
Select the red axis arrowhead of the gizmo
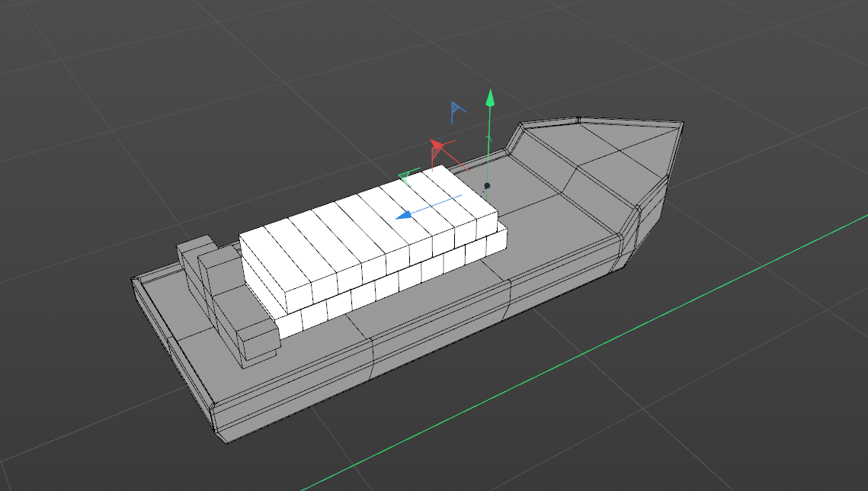[437, 145]
